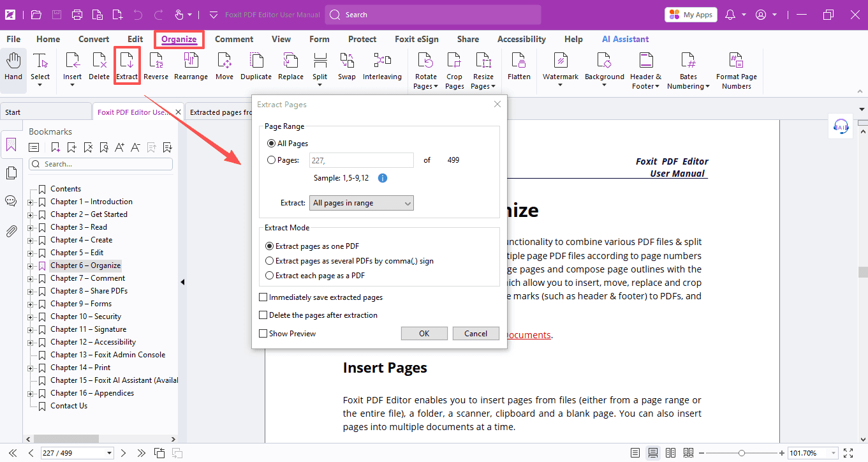Choose Extract pages as several PDFs by comma
The image size is (868, 462).
pyautogui.click(x=270, y=261)
